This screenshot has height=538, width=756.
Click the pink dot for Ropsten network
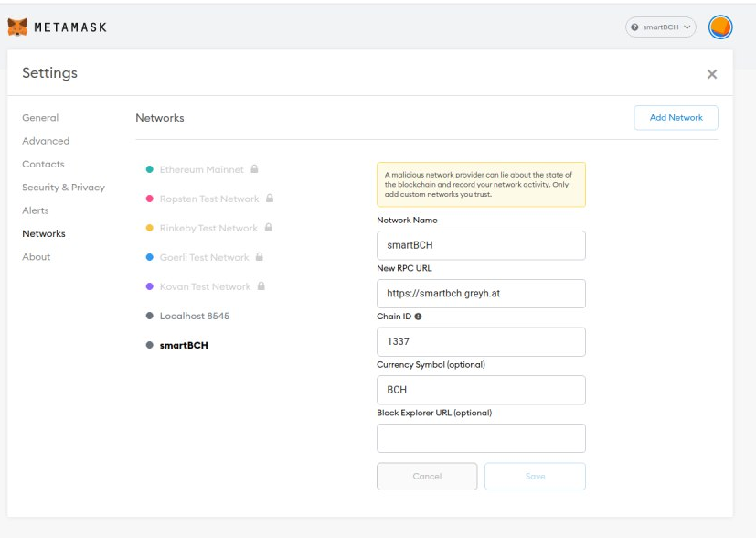tap(150, 199)
